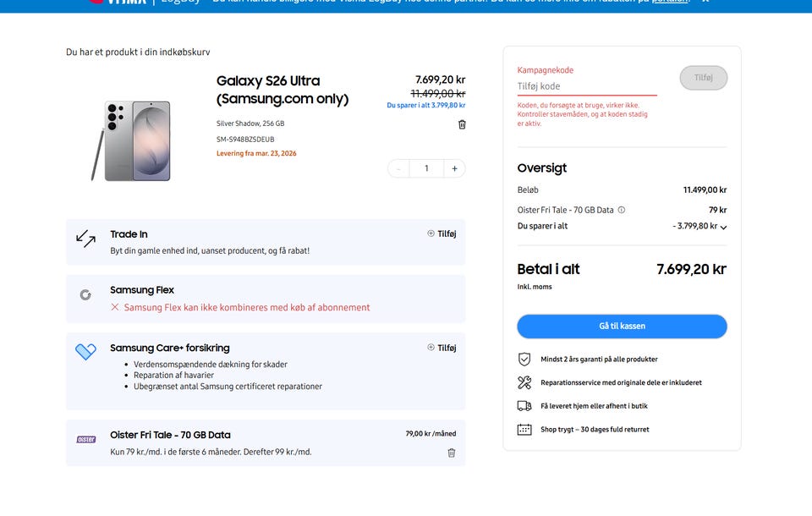Open the Galaxy S26 Ultra product image
812x516 pixels.
131,141
